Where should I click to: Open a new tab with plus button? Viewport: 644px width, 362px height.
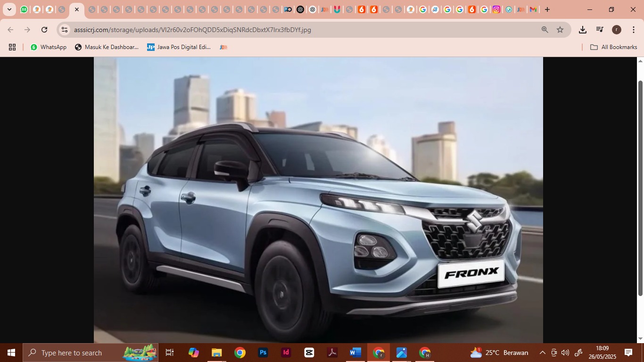click(547, 9)
